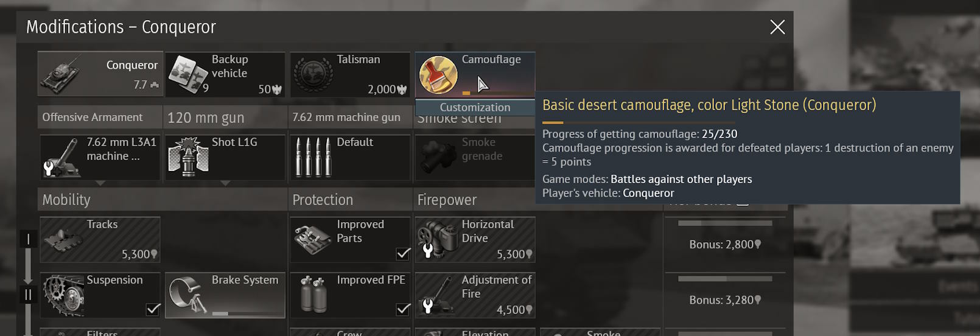This screenshot has height=336, width=980.
Task: Open the Customization dropdown entry
Action: (475, 107)
